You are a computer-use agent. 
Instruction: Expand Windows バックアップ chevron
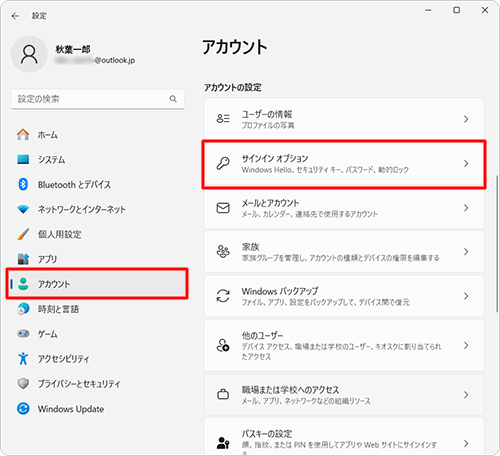466,296
